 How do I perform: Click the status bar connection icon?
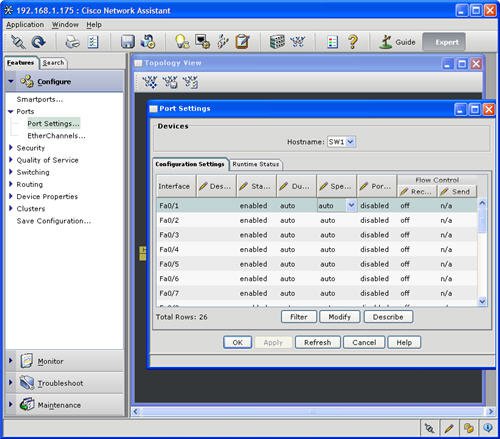(429, 428)
